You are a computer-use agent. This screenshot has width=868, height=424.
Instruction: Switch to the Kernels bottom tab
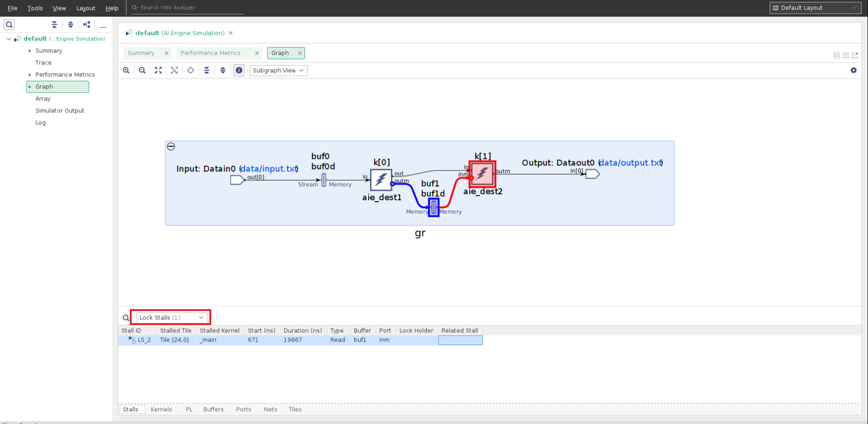tap(161, 410)
